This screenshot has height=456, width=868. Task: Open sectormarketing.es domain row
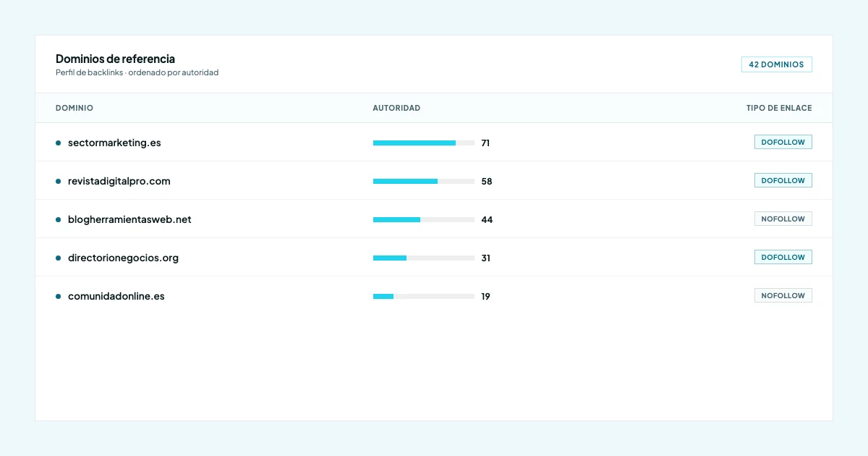click(434, 143)
